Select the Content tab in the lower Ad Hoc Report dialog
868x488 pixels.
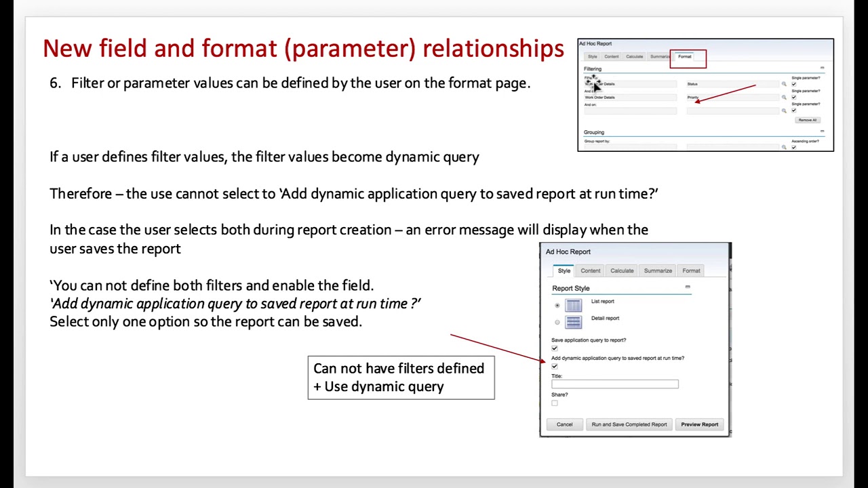[x=591, y=270]
